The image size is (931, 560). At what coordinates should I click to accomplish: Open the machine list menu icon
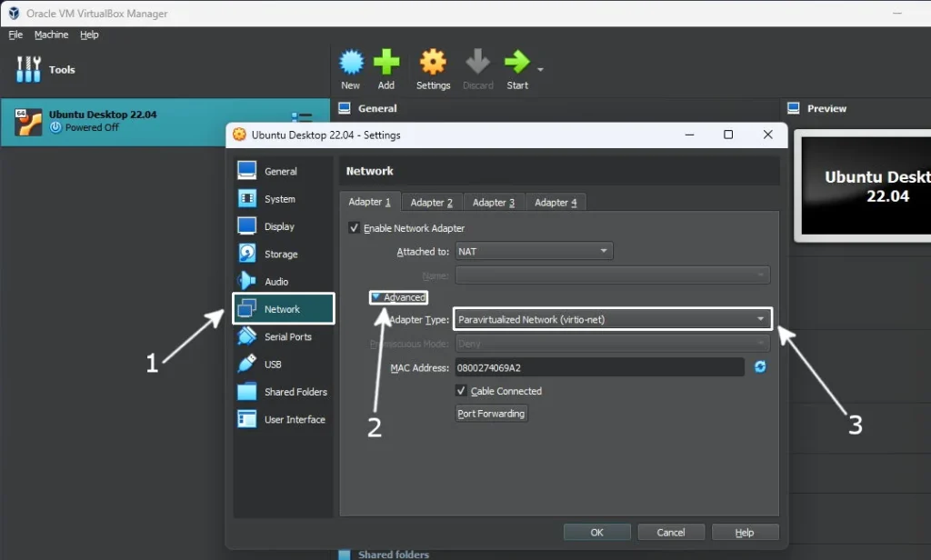tap(302, 116)
